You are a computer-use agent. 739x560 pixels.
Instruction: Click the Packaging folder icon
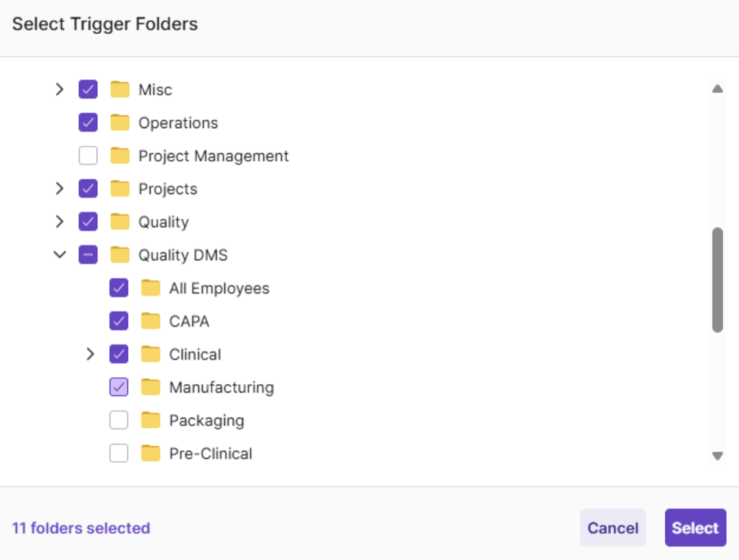[x=151, y=420]
